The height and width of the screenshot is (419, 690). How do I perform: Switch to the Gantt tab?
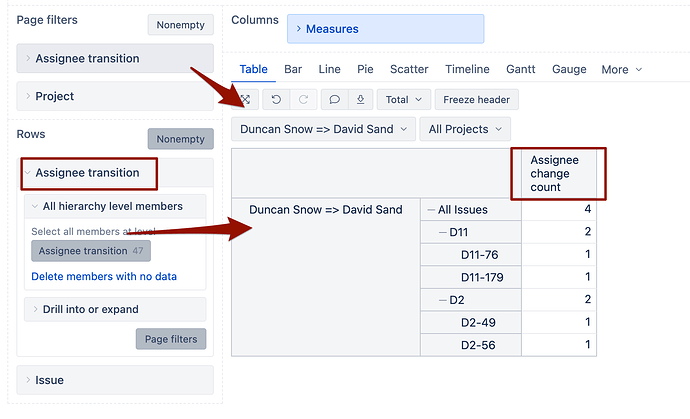519,69
